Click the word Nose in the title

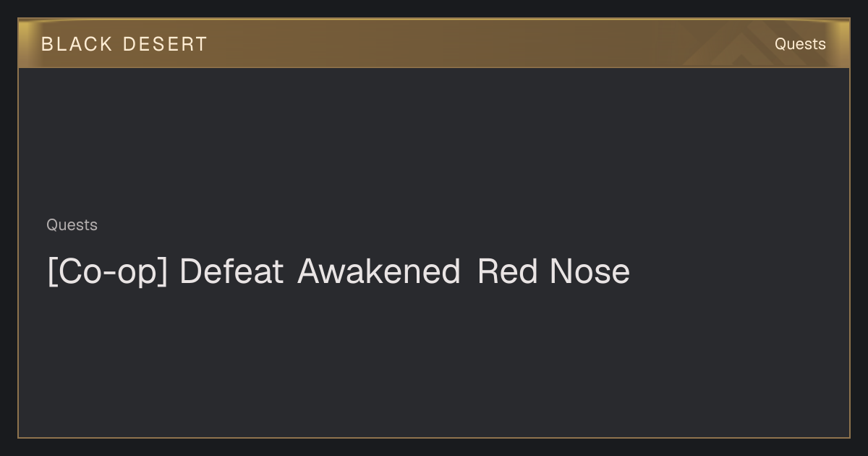tap(590, 271)
